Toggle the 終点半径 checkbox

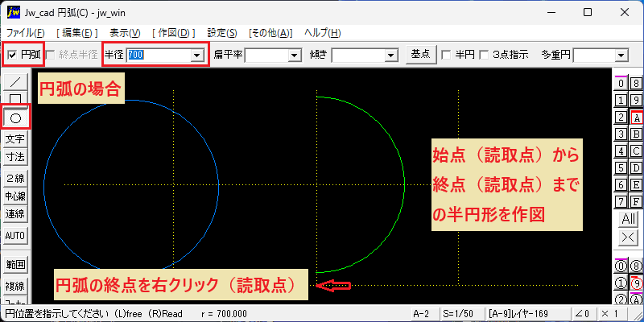click(x=50, y=55)
